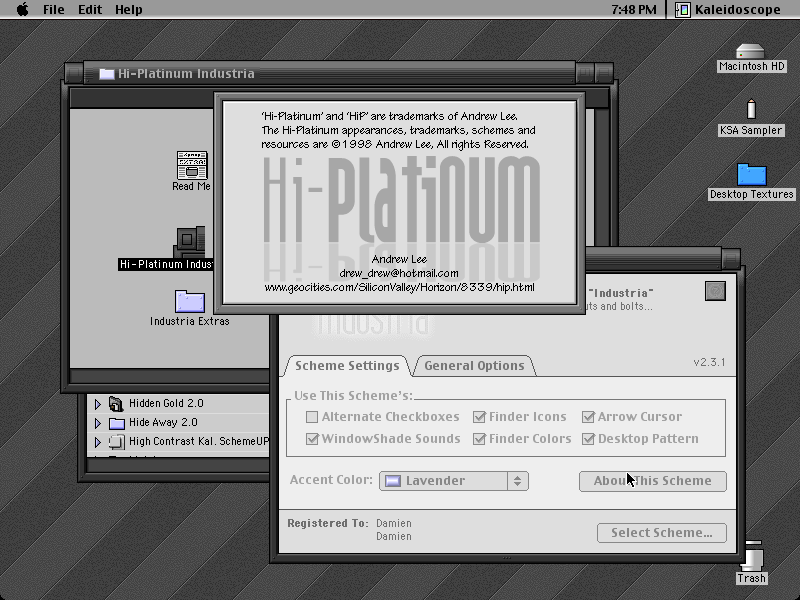The width and height of the screenshot is (800, 600).
Task: Select High Contrast Kal. Scheme icon
Action: pos(117,442)
